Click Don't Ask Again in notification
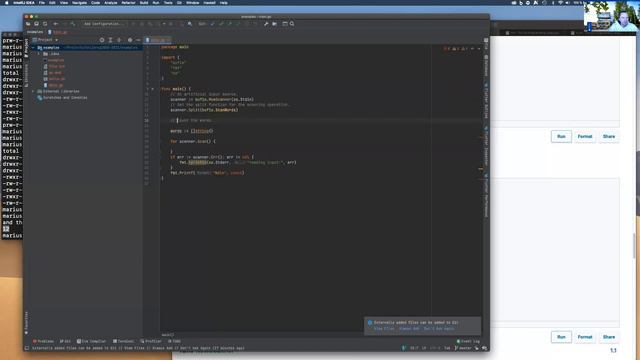Viewport: 640px width, 360px height. [439, 329]
